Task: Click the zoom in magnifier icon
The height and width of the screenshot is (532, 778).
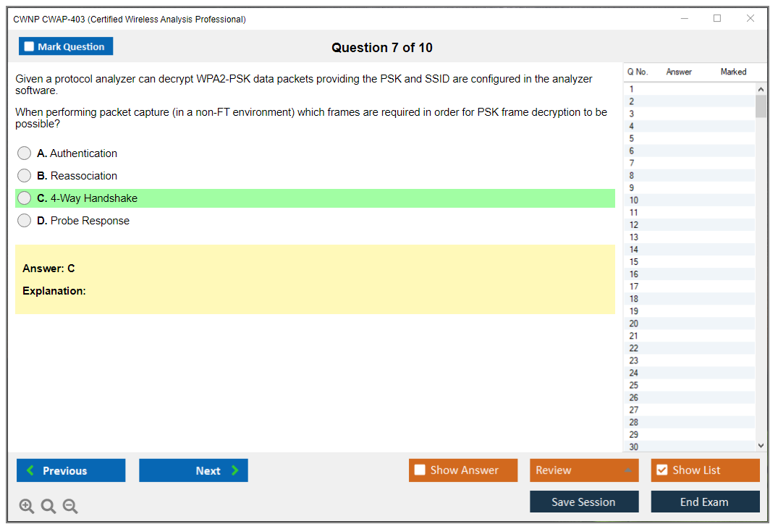Action: [x=27, y=507]
